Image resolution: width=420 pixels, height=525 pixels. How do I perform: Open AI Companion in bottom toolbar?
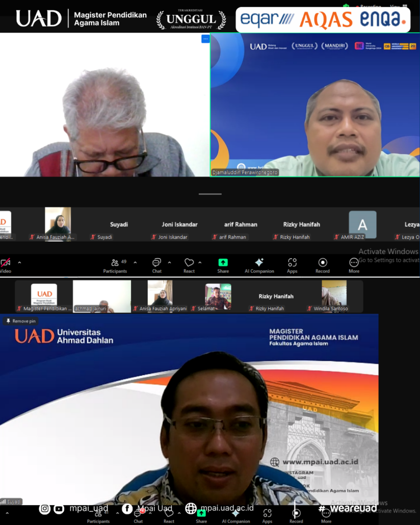[x=236, y=517]
